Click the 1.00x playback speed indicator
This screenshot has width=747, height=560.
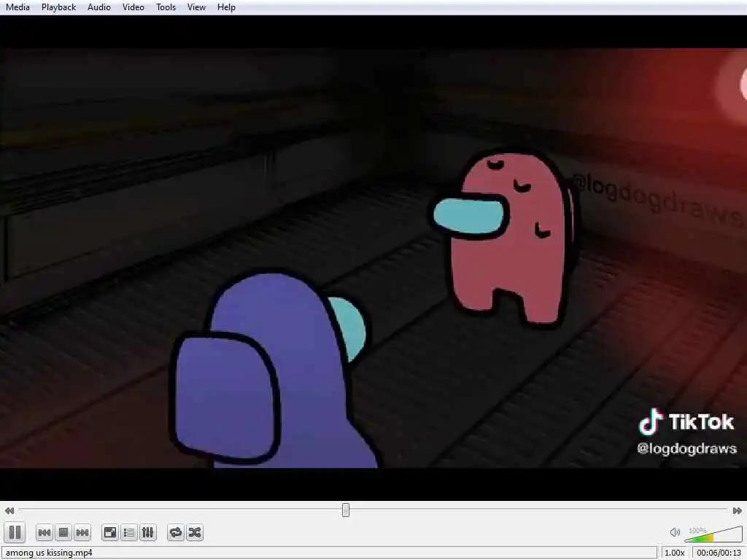674,553
